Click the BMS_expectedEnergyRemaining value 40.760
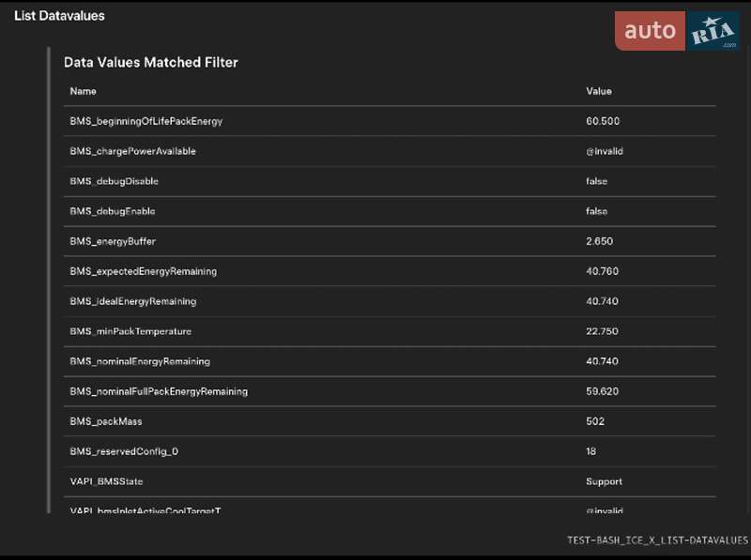Image resolution: width=751 pixels, height=560 pixels. pos(602,271)
